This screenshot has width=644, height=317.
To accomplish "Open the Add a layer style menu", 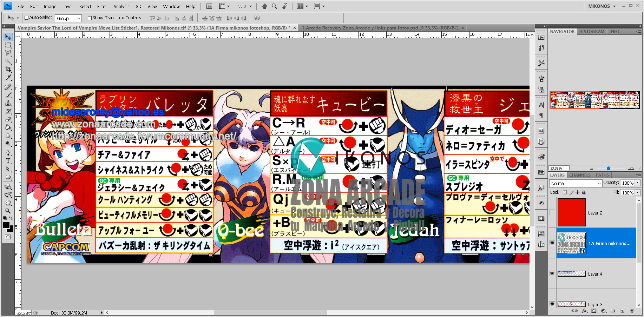I will click(x=584, y=311).
